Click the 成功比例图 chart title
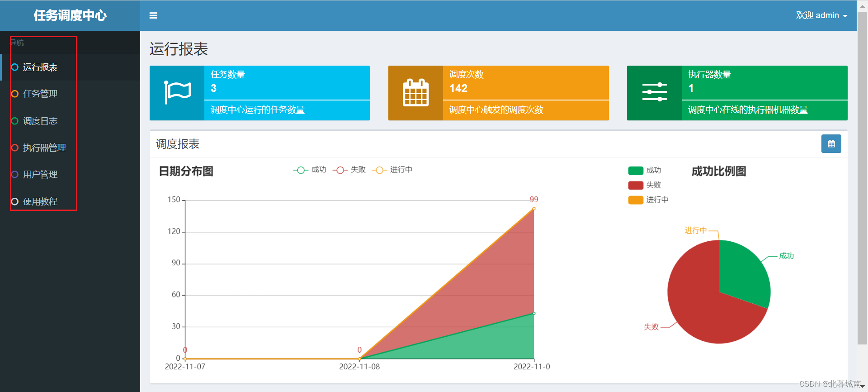 click(719, 171)
